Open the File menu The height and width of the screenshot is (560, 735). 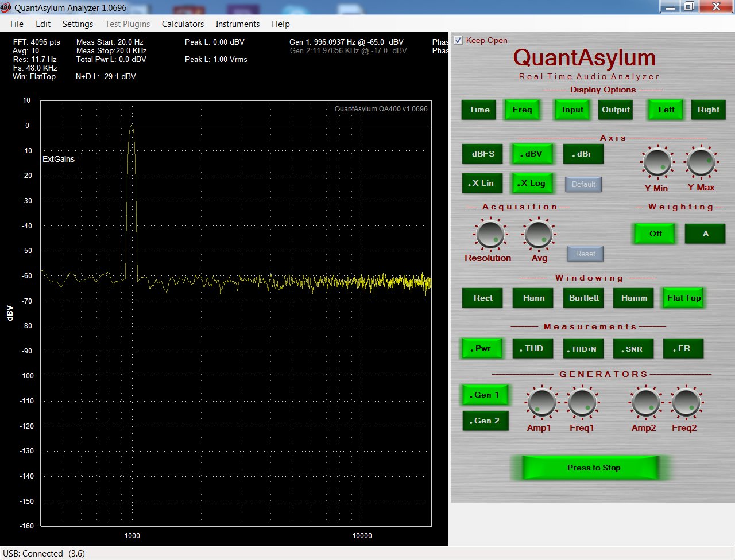coord(17,24)
